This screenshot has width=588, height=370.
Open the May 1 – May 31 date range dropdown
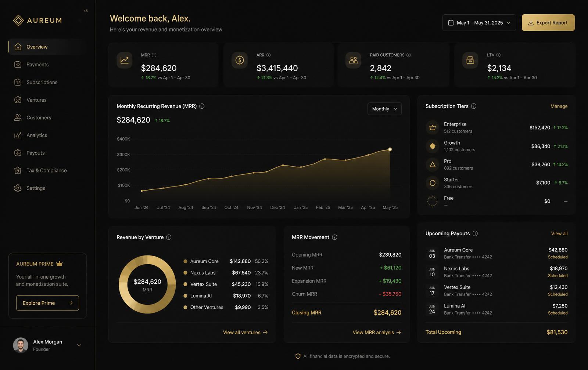click(x=479, y=23)
